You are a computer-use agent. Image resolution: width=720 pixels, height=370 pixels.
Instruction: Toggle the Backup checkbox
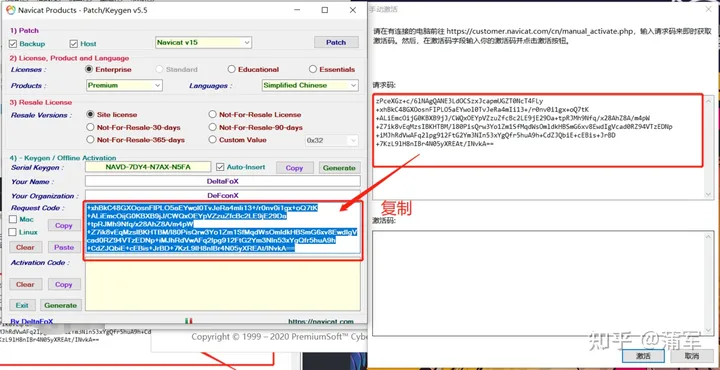13,44
